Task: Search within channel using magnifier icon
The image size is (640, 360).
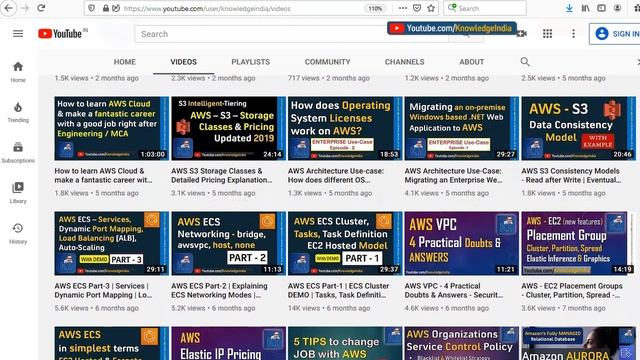Action: tap(525, 62)
